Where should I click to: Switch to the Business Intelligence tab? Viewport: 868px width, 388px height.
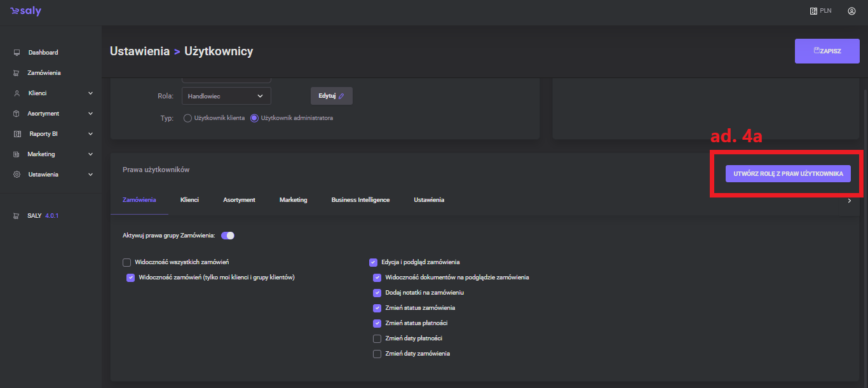(360, 200)
